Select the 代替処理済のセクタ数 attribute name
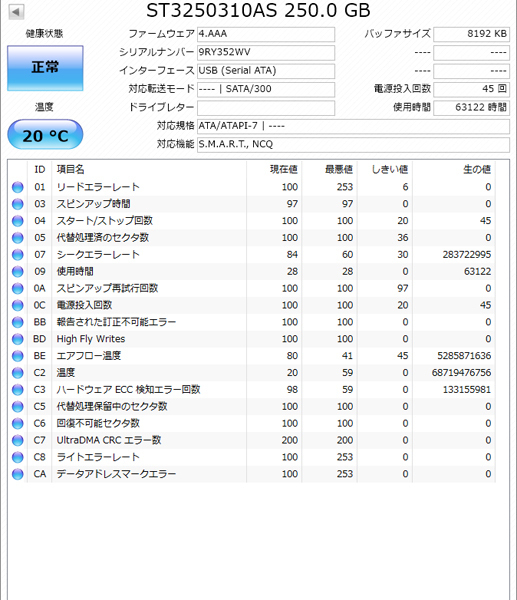 point(103,238)
